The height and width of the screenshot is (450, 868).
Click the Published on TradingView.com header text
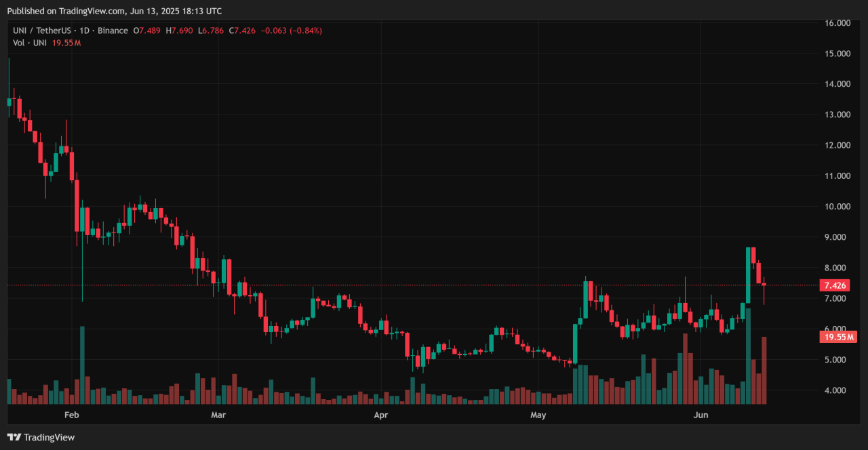tap(114, 11)
